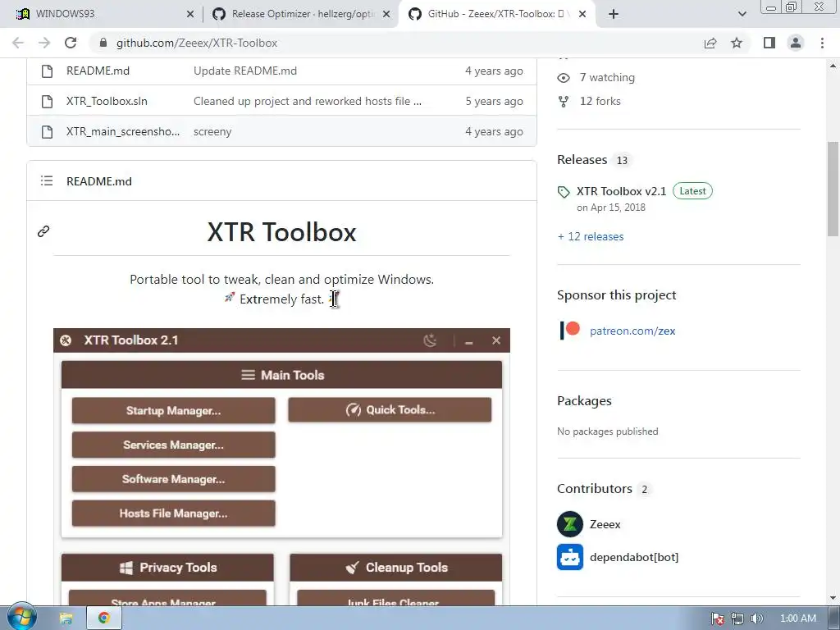
Task: Click the Patreon logo icon
Action: pos(569,331)
